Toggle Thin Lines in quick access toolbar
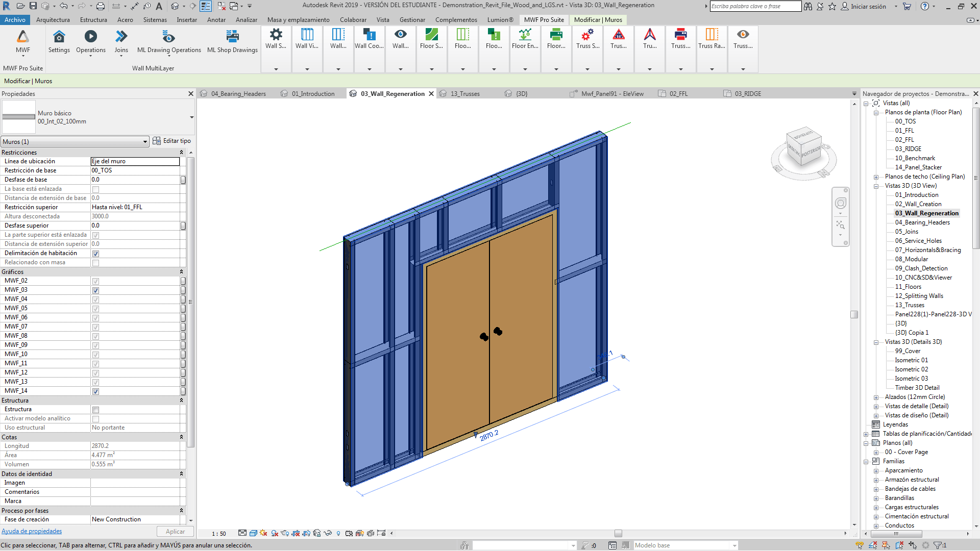This screenshot has width=980, height=551. (206, 6)
